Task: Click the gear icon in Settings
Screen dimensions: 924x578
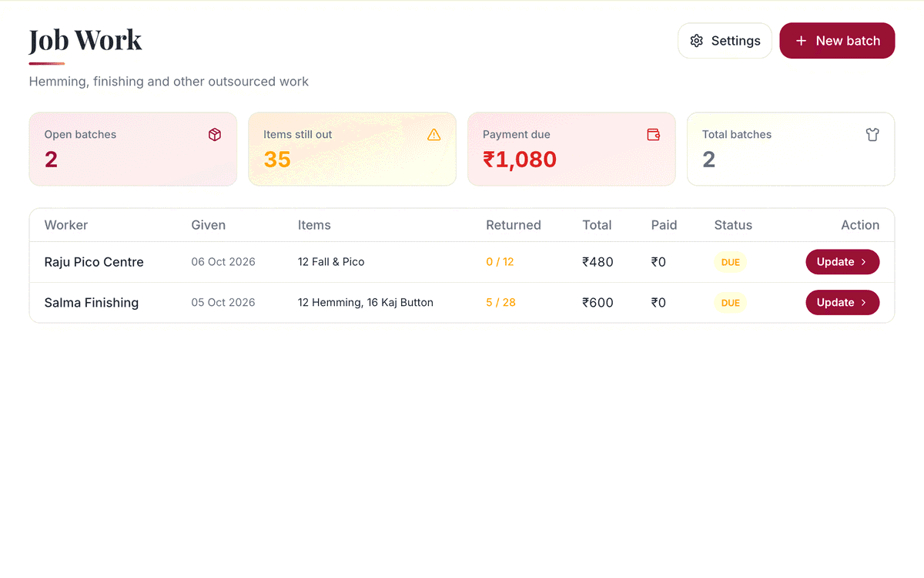Action: tap(697, 41)
